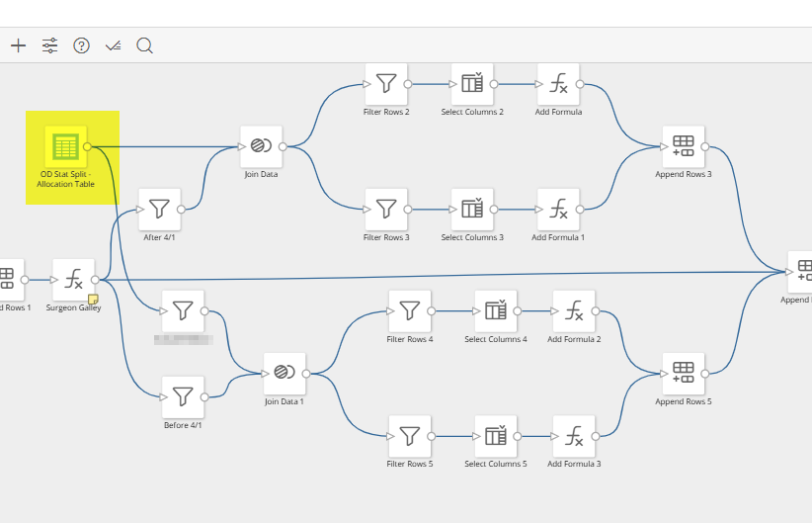The height and width of the screenshot is (523, 812).
Task: Select the Filter Rows 4 node
Action: tap(410, 311)
